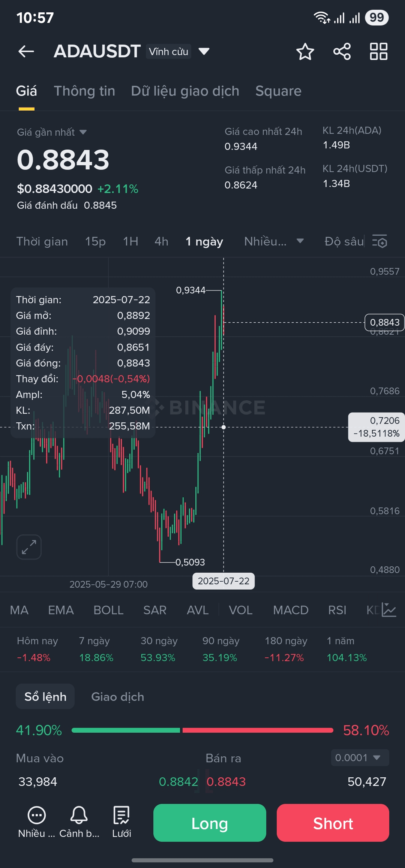Expand chart to fullscreen with arrows icon

coord(29,547)
